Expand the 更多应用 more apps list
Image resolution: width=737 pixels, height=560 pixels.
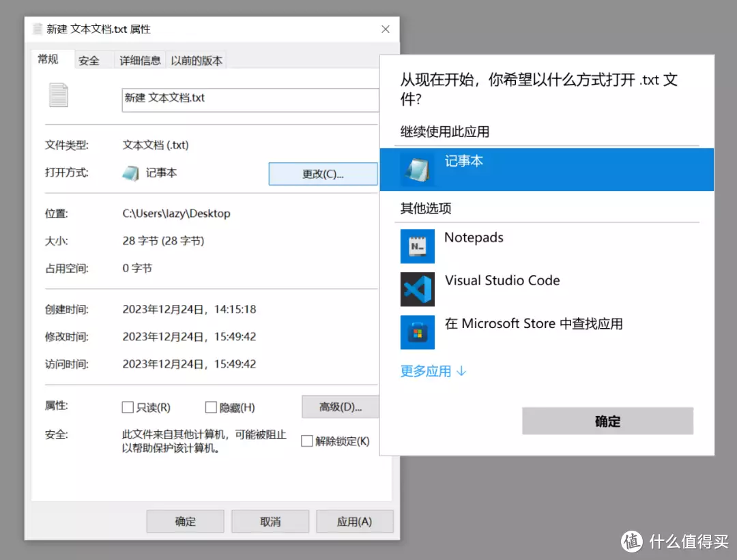[x=433, y=371]
